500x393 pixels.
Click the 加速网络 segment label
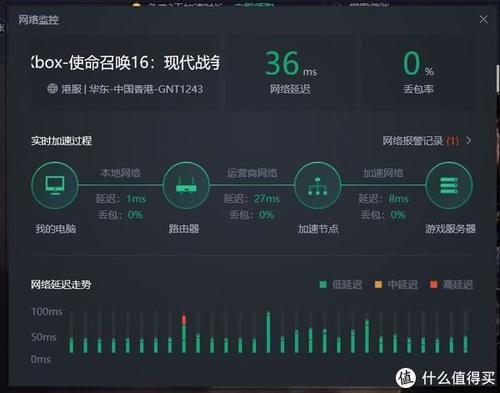(x=383, y=173)
